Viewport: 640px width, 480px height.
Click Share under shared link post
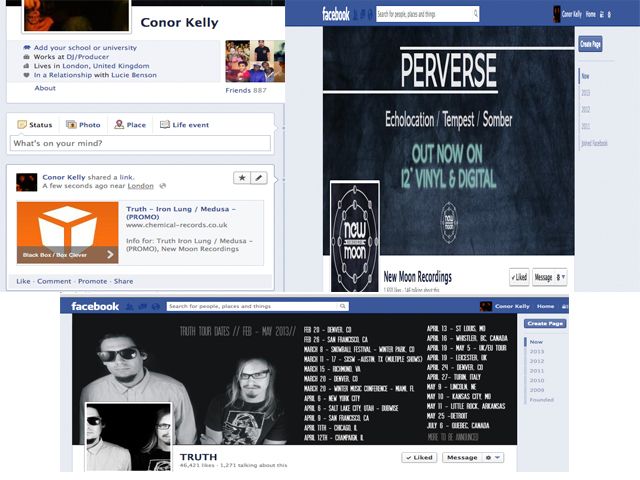(x=123, y=281)
